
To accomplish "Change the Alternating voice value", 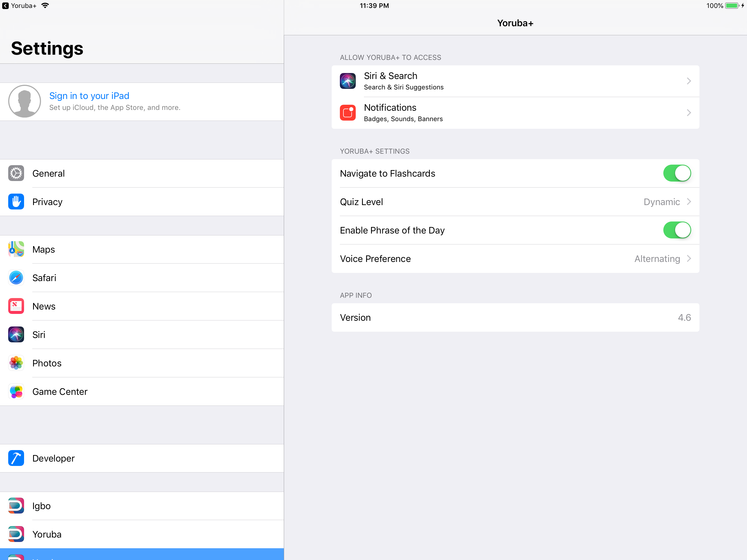I will tap(657, 259).
